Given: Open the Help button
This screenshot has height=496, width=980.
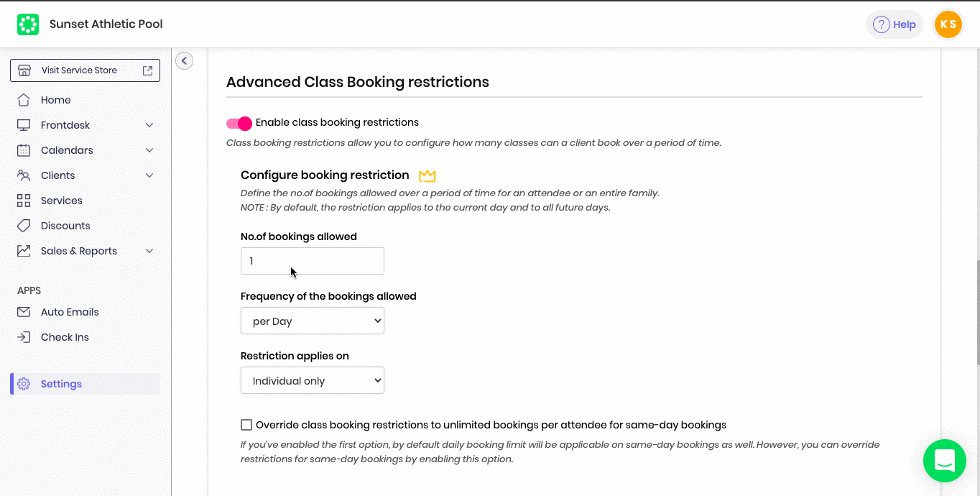Looking at the screenshot, I should (x=894, y=24).
